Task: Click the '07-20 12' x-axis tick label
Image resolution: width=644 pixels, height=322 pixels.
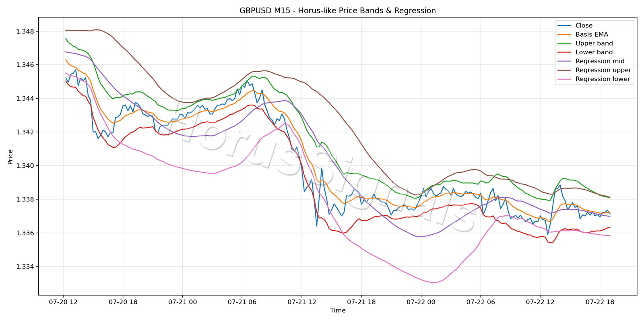Action: [63, 302]
